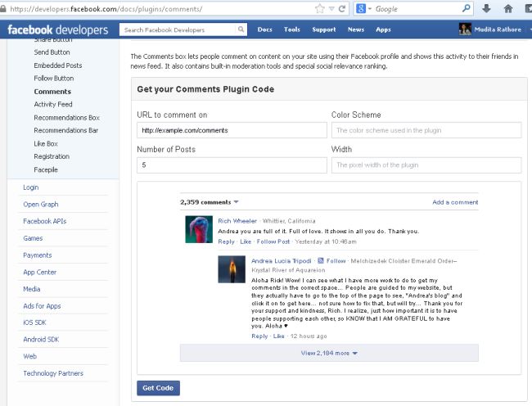This screenshot has height=406, width=532.
Task: Focus the Search Facebook Developers field
Action: tap(178, 29)
